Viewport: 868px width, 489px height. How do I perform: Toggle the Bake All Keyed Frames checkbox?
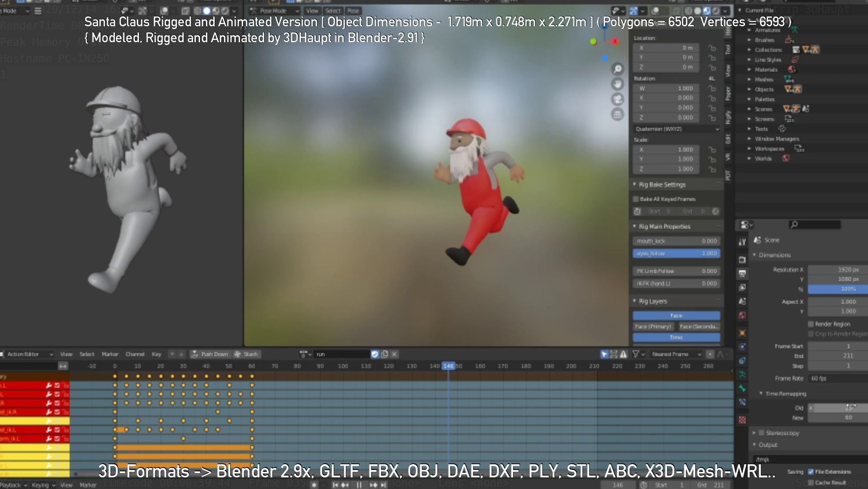click(x=636, y=199)
